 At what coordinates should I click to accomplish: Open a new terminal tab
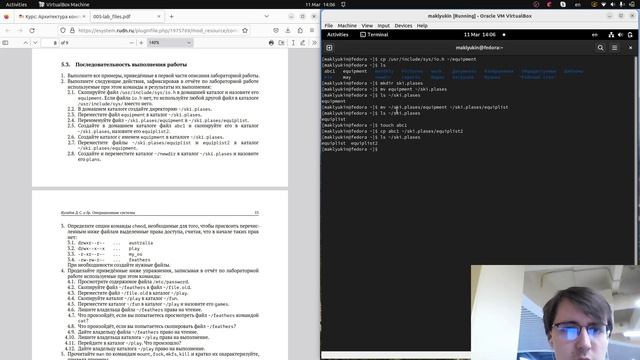(x=329, y=48)
